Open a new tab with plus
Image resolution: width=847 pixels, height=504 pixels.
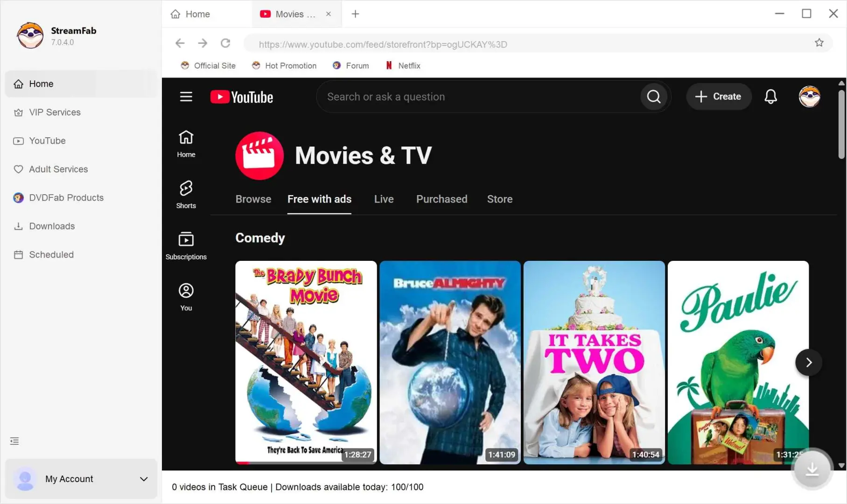pos(356,14)
